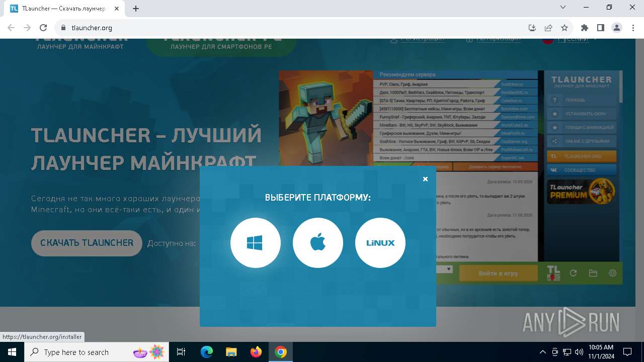This screenshot has width=644, height=362.
Task: Open Windows Start menu
Action: (x=12, y=352)
